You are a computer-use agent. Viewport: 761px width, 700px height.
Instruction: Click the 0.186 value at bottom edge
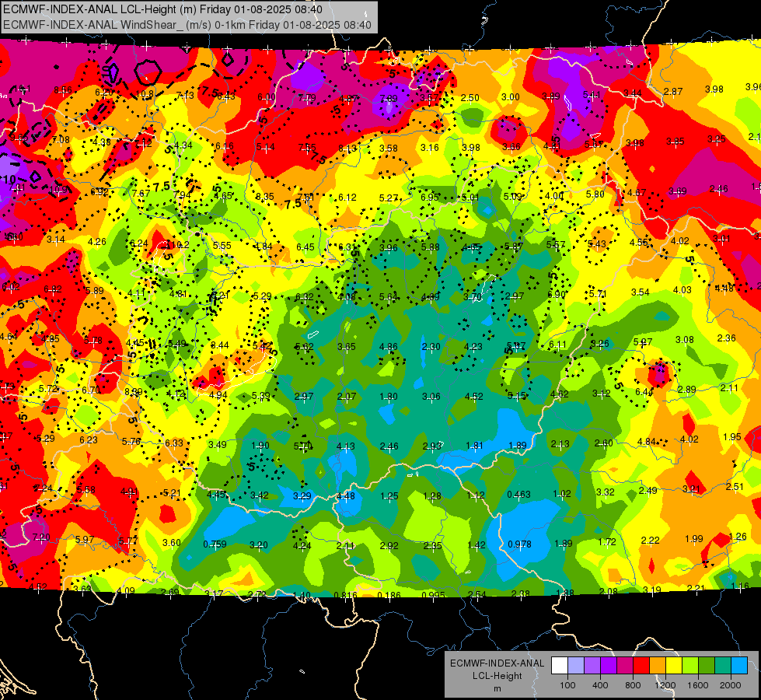[x=389, y=595]
